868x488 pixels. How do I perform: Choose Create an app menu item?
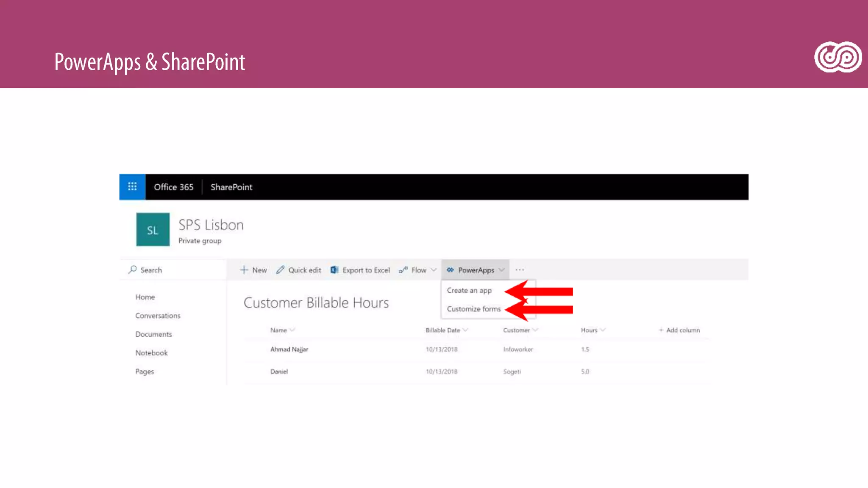pos(469,291)
